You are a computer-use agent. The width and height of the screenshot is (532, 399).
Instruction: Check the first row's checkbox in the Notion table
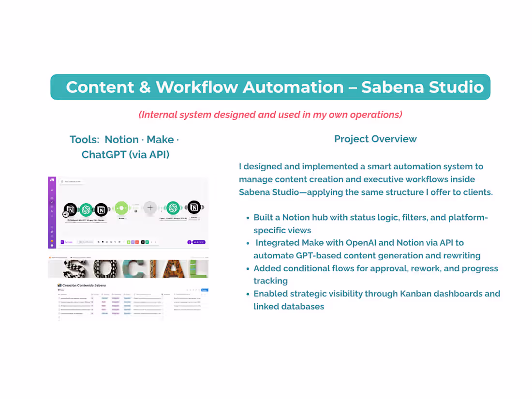(x=59, y=298)
